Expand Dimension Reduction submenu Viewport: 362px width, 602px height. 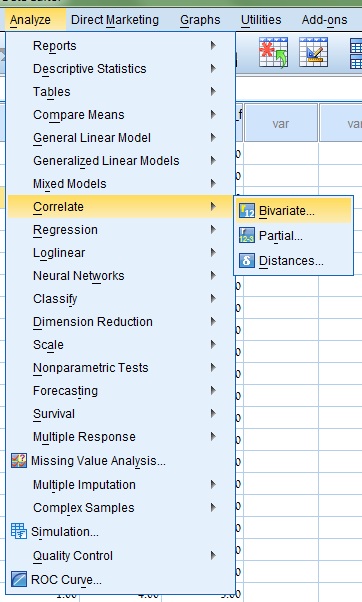[x=121, y=322]
